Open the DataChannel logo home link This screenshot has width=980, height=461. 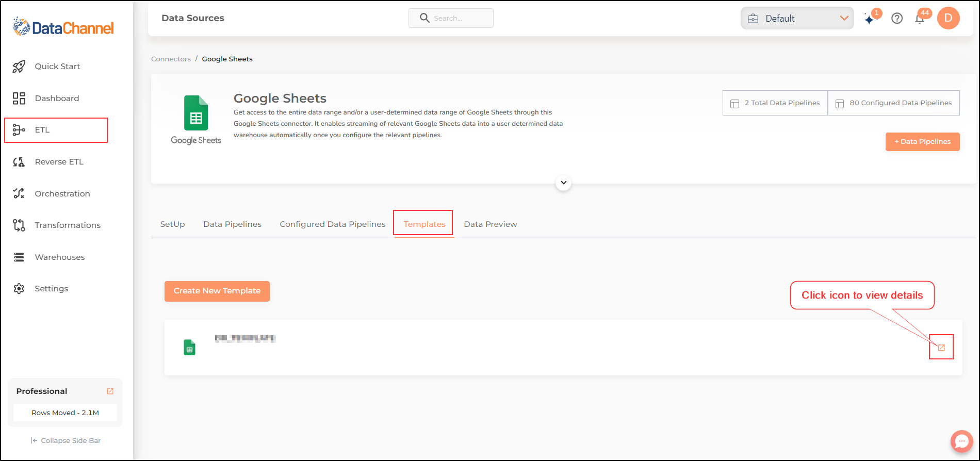click(63, 27)
